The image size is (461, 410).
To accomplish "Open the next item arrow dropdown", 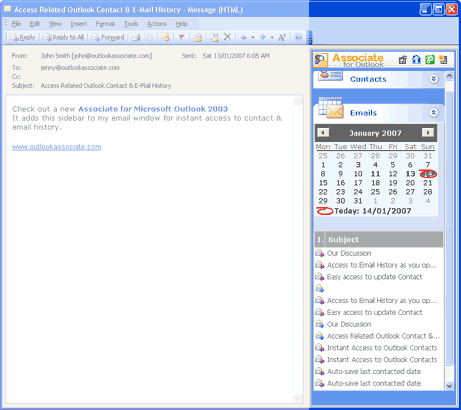I will pyautogui.click(x=272, y=37).
